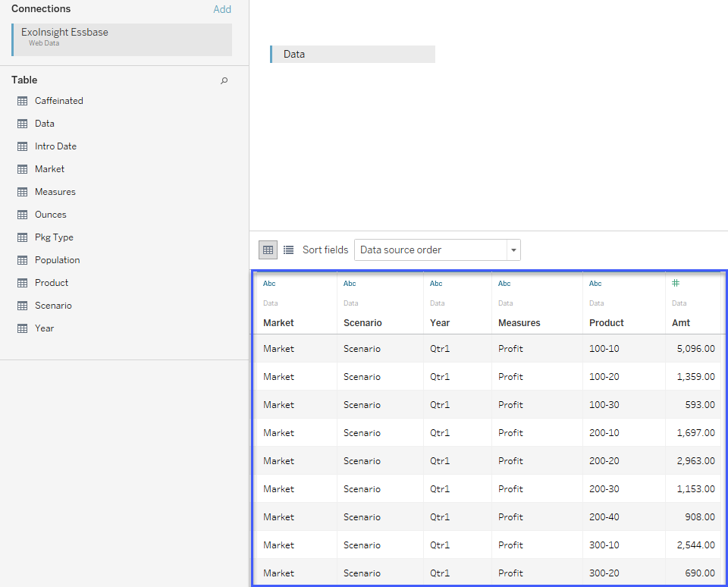Switch to metadata list view
The width and height of the screenshot is (728, 587).
coord(288,250)
